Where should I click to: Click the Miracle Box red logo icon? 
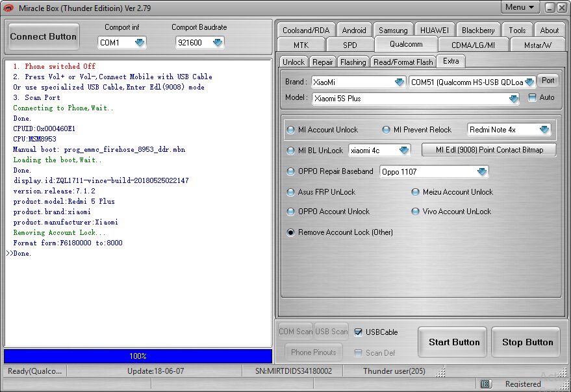click(x=8, y=8)
